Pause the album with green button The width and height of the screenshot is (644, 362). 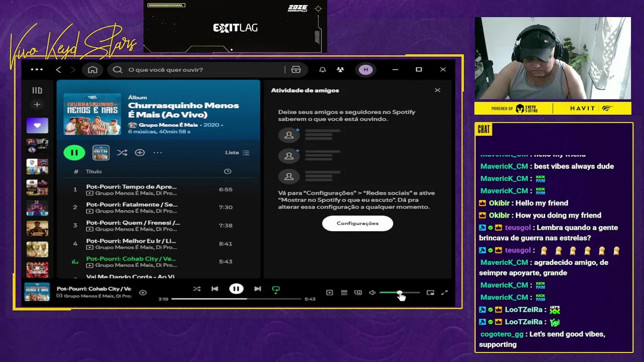coord(74,153)
